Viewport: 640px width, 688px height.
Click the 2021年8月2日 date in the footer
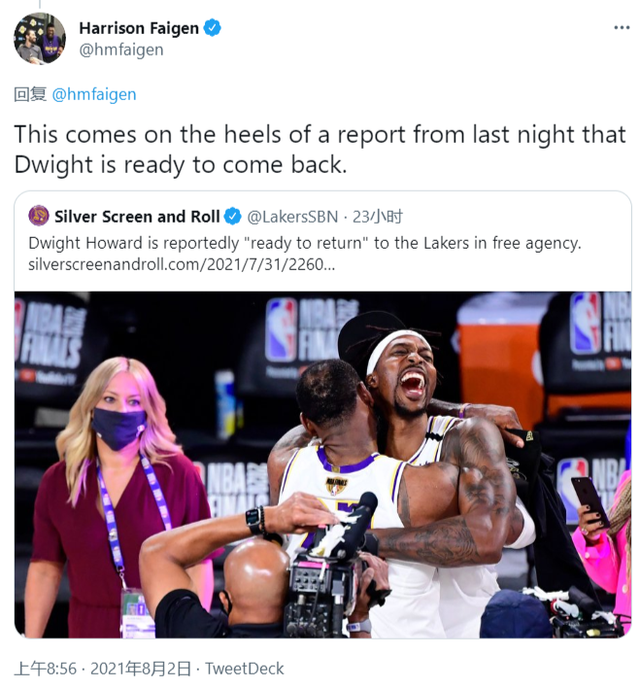pyautogui.click(x=141, y=669)
